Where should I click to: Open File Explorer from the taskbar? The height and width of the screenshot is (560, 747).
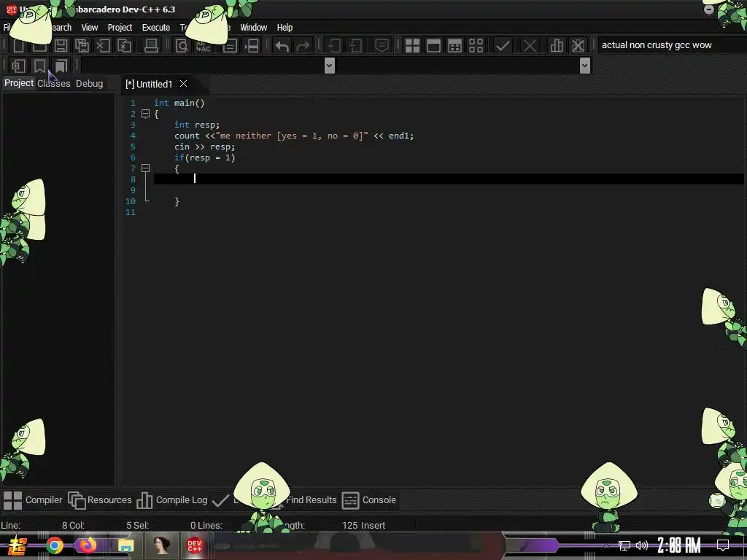(x=125, y=545)
